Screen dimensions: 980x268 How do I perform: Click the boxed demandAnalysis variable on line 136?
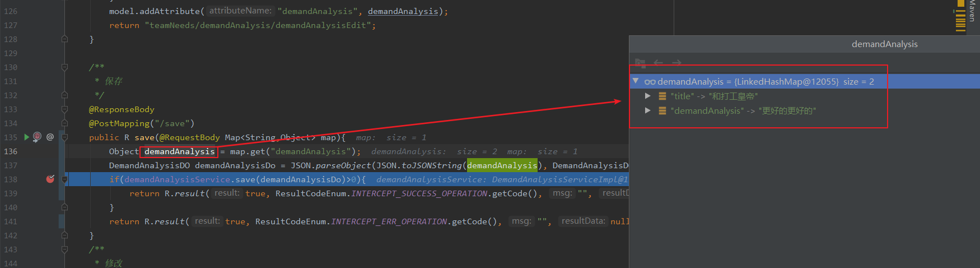point(179,151)
